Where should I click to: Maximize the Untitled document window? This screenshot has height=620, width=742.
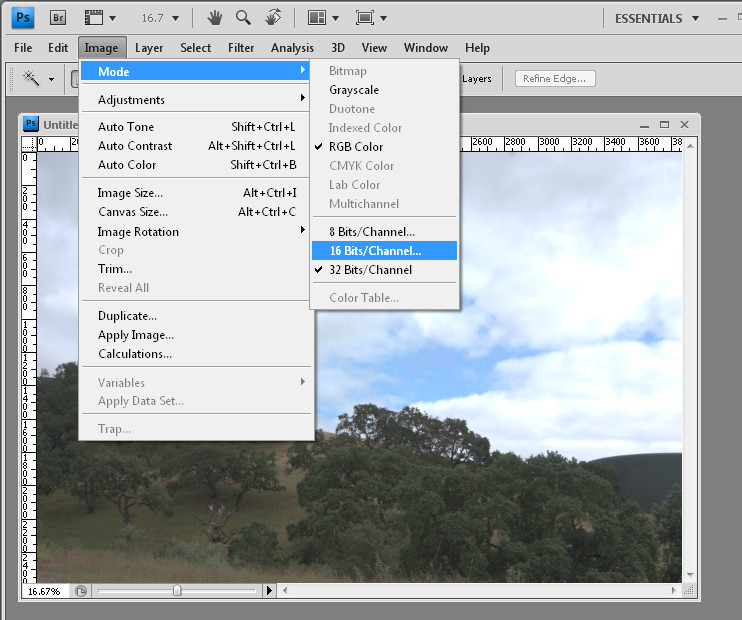[664, 124]
